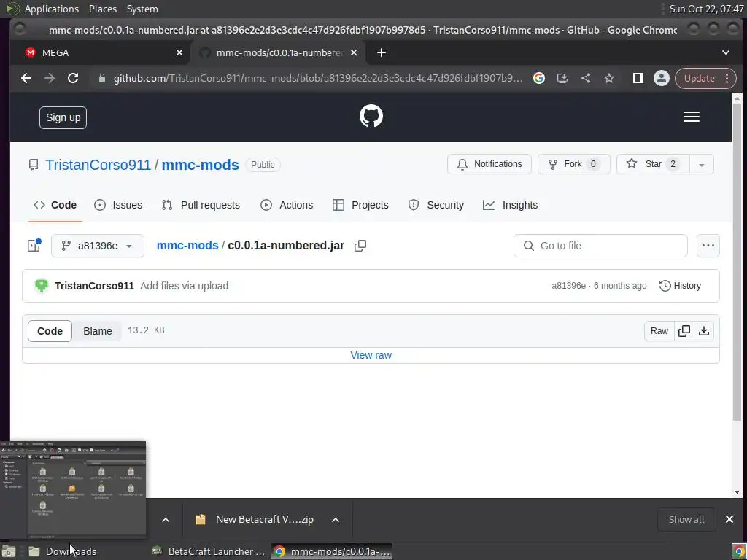Open the GitHub hamburger menu
The width and height of the screenshot is (747, 560).
pyautogui.click(x=692, y=117)
